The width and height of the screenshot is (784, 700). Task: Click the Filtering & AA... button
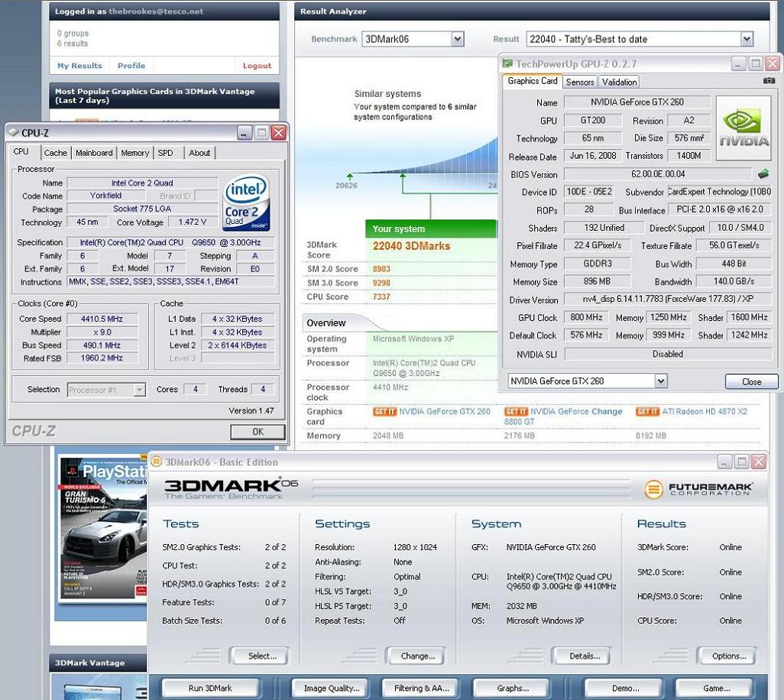pyautogui.click(x=420, y=689)
